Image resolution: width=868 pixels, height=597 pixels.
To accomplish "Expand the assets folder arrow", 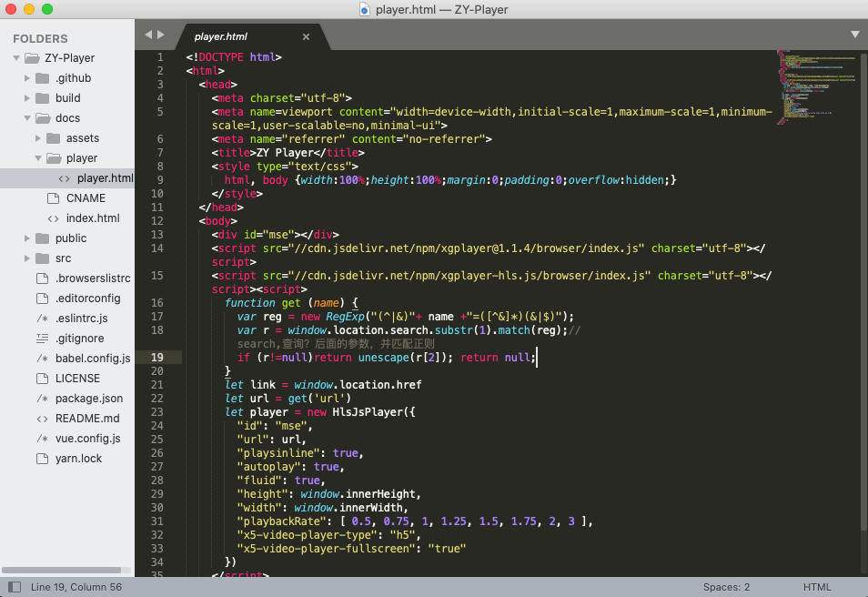I will tap(37, 138).
